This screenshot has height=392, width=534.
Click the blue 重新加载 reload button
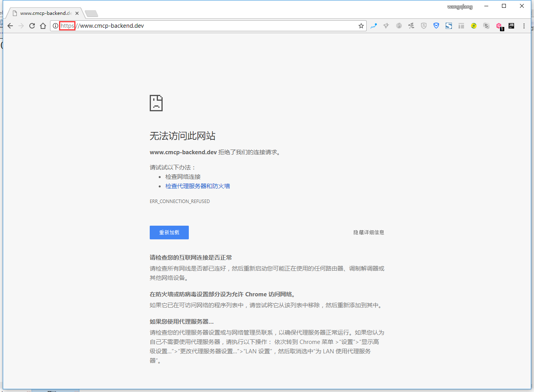[x=169, y=232]
